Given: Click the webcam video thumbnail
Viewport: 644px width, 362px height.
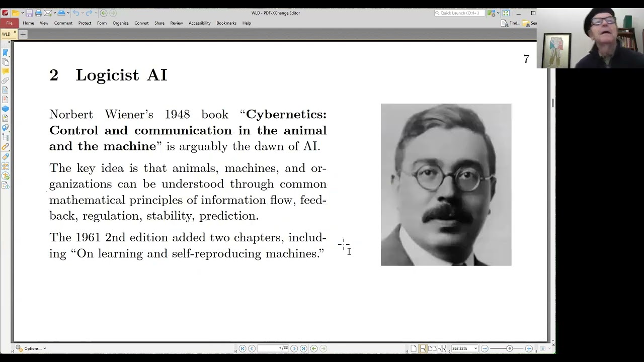Looking at the screenshot, I should click(590, 38).
